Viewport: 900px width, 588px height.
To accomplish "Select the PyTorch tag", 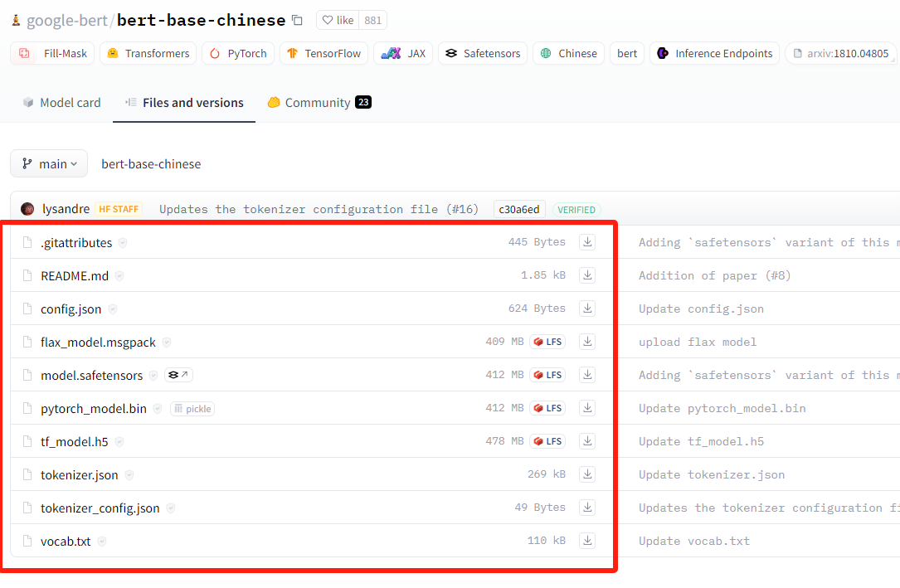I will 237,53.
